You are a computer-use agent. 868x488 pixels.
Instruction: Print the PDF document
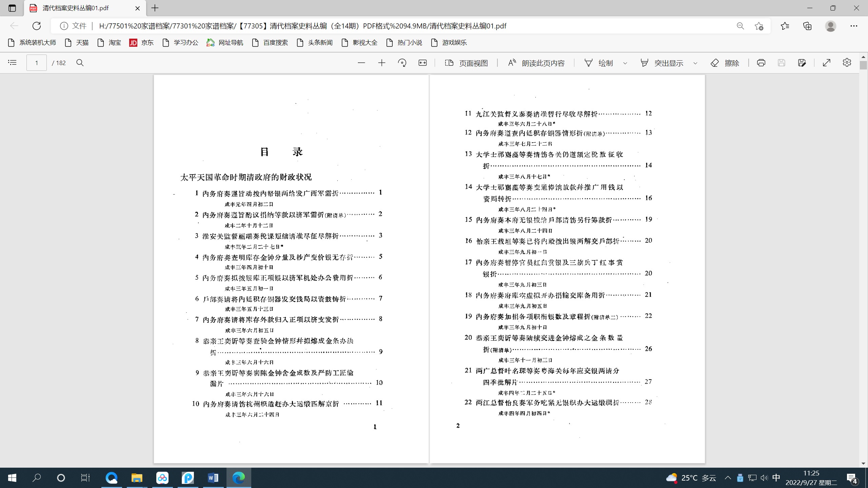[x=761, y=63]
